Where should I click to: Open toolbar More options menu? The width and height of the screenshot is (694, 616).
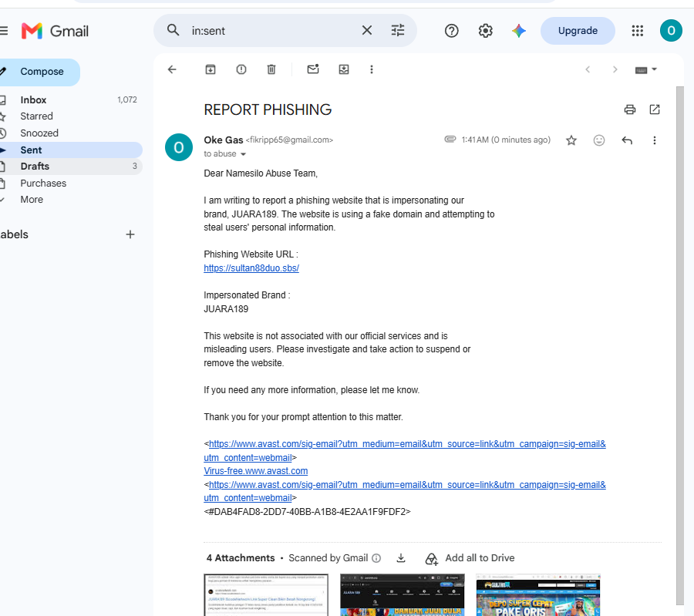[372, 69]
